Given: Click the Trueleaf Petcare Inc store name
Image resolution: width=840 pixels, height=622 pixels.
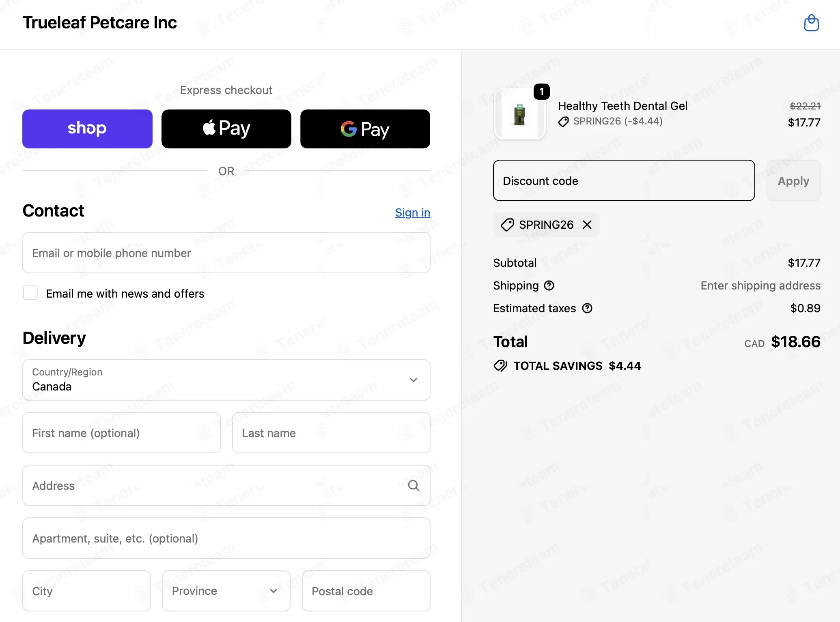Looking at the screenshot, I should tap(100, 23).
